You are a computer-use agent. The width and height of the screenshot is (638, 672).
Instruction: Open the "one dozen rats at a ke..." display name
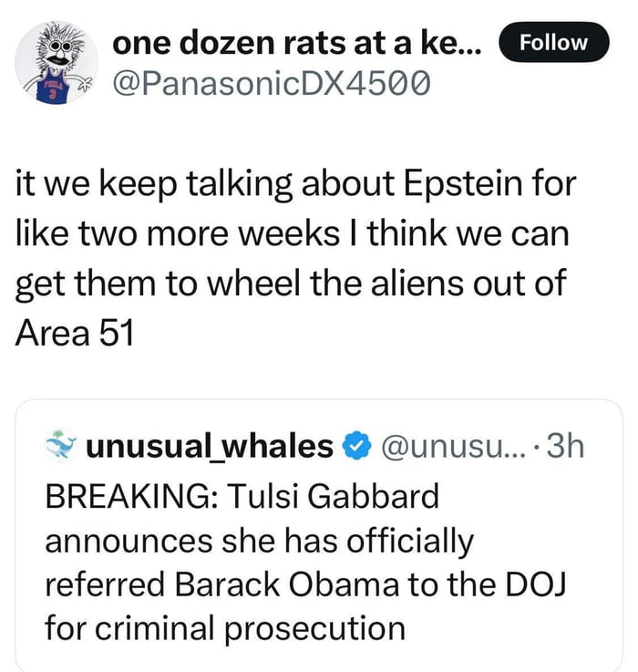click(298, 44)
